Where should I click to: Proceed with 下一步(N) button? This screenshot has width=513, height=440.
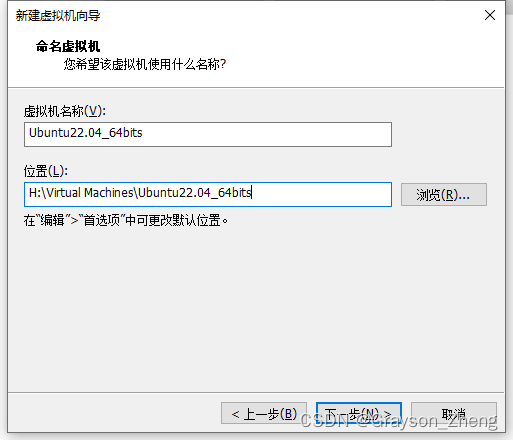tap(359, 413)
